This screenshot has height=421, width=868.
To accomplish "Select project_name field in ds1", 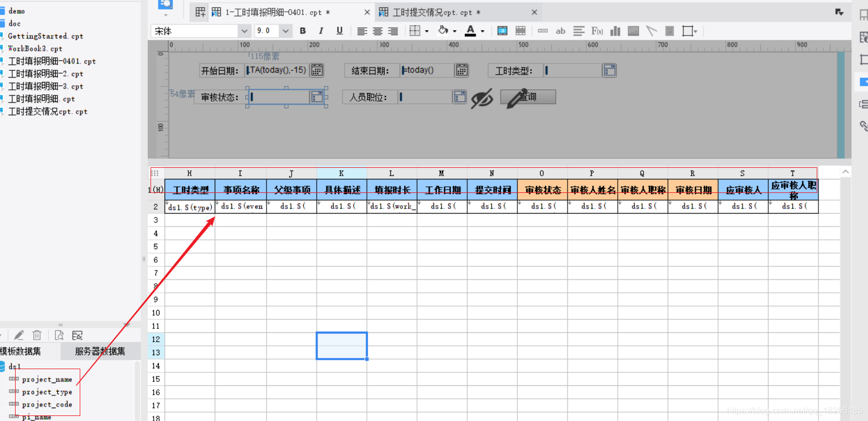I will tap(47, 379).
